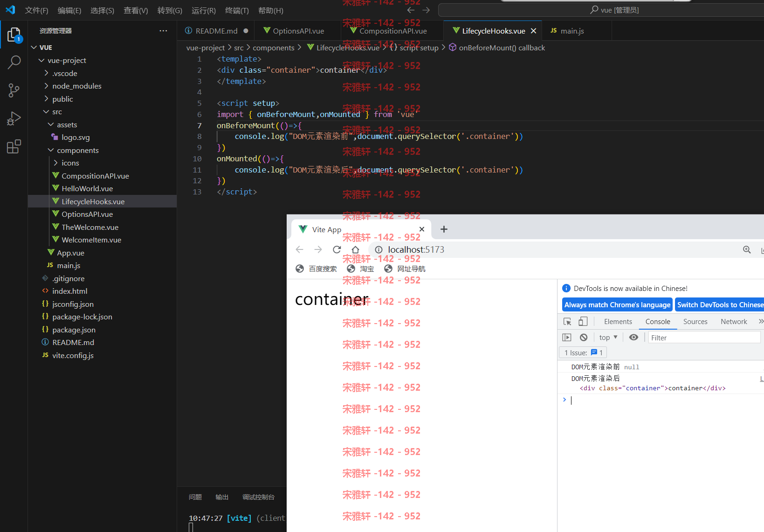Viewport: 764px width, 532px height.
Task: Open the DevTools Network tab
Action: tap(734, 321)
